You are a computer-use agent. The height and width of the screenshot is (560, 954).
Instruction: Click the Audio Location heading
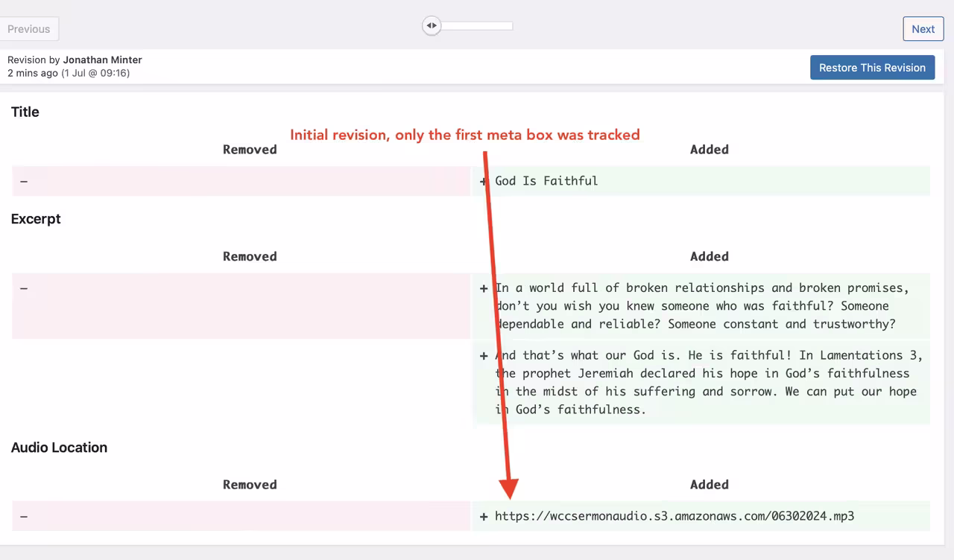[59, 448]
